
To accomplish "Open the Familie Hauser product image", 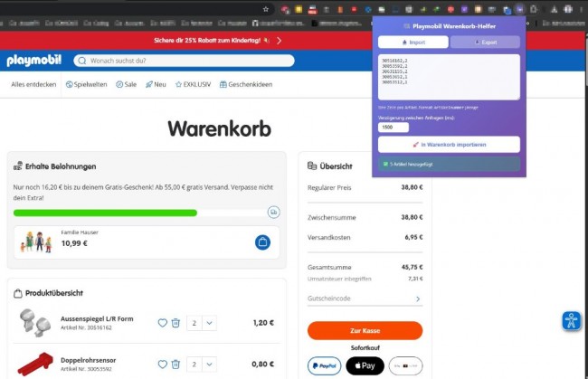I will [x=36, y=242].
